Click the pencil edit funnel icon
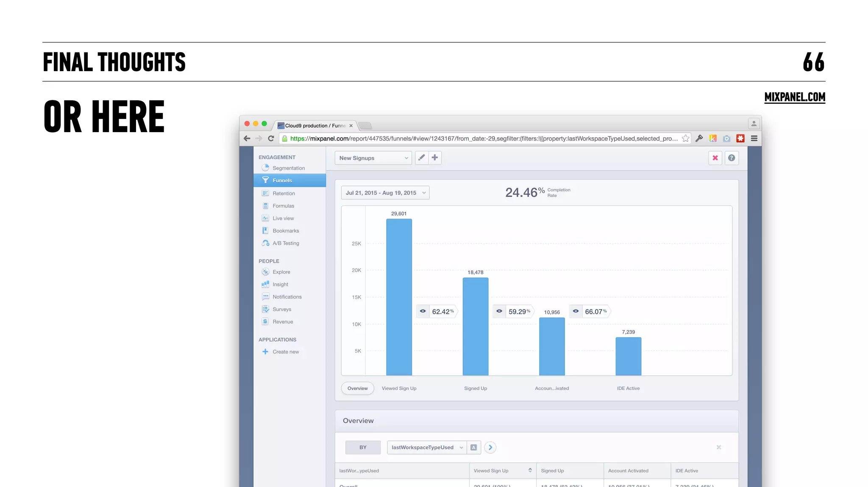868x487 pixels. click(421, 158)
